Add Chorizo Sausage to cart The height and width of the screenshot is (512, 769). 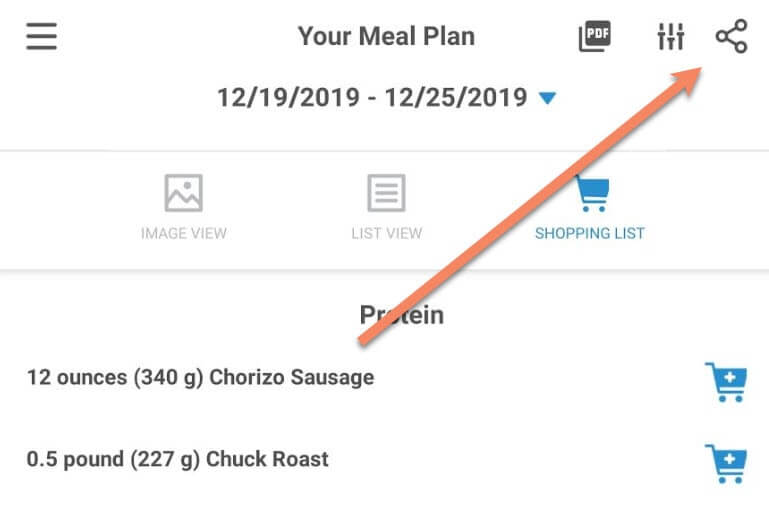pos(726,382)
